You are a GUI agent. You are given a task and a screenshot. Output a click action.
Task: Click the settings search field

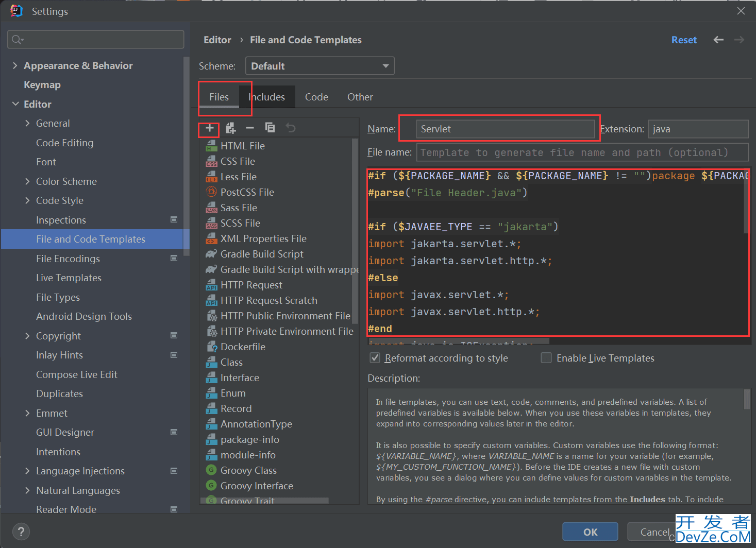96,40
